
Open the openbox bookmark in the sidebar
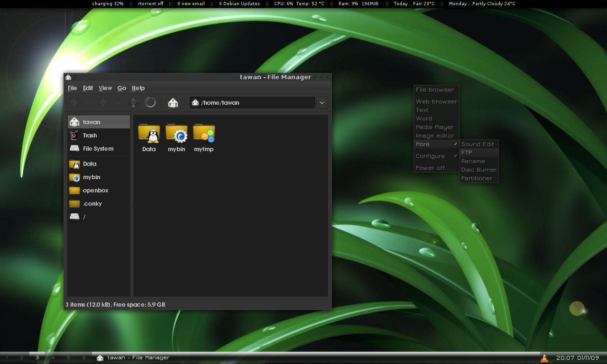click(99, 190)
